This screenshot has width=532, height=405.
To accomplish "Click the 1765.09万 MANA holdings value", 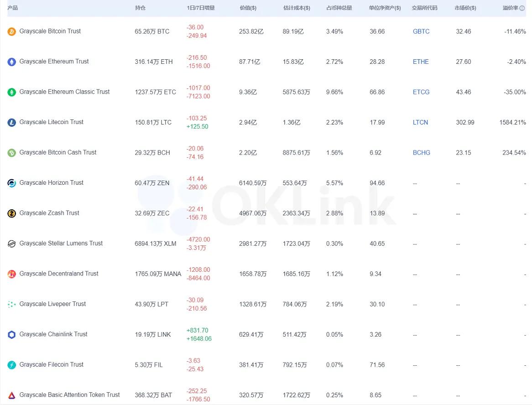I will 158,274.
